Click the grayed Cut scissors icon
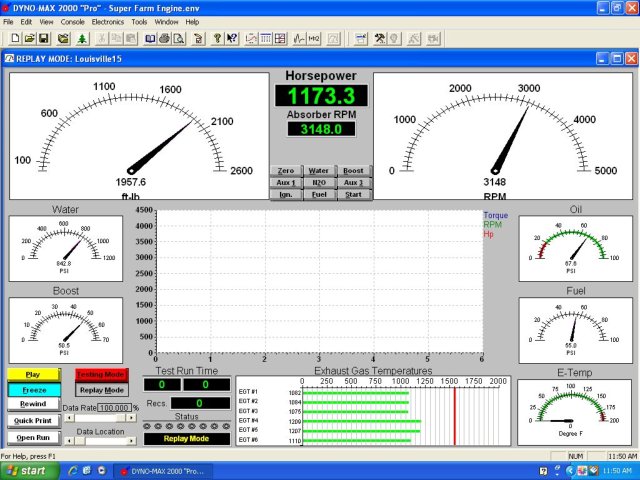The height and width of the screenshot is (480, 640). click(x=102, y=38)
